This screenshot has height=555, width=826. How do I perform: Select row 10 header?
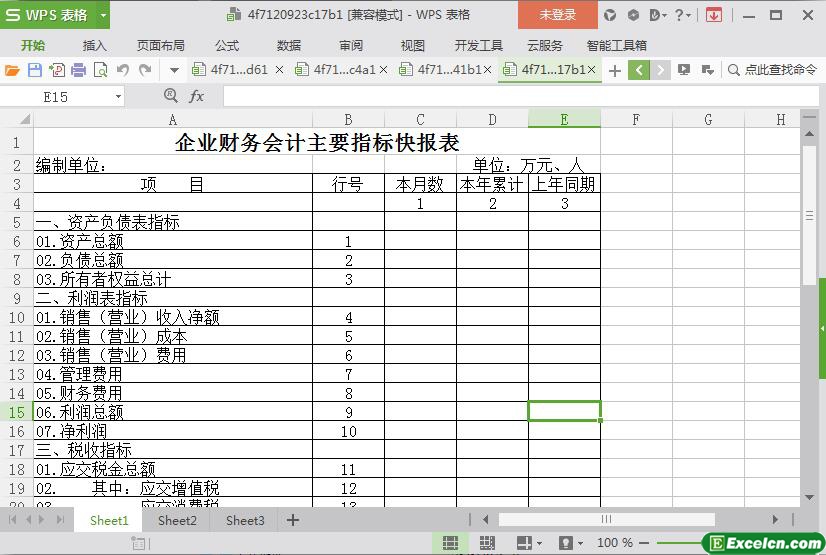pos(16,318)
